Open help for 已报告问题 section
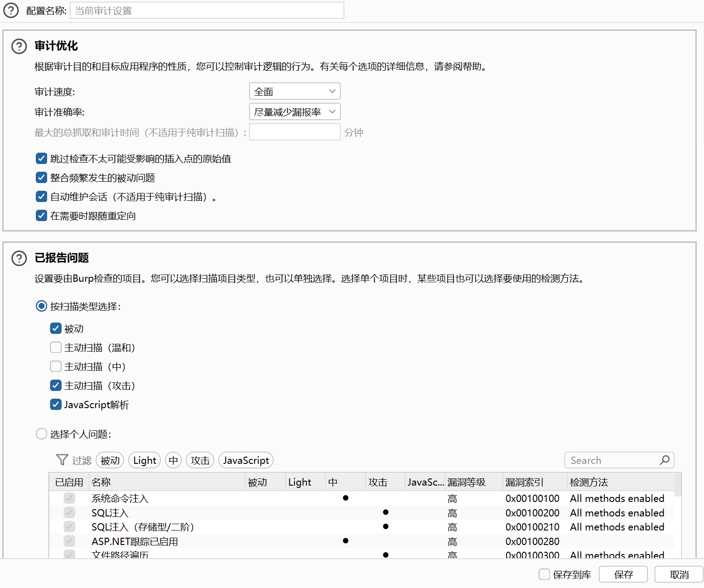704x588 pixels. pos(19,258)
